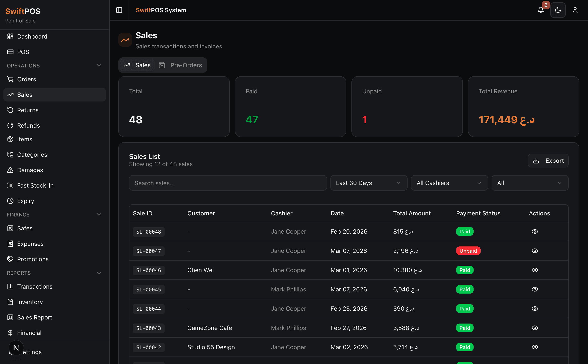This screenshot has width=588, height=364.
Task: Click the SL-00046 sale ID badge
Action: pyautogui.click(x=149, y=270)
